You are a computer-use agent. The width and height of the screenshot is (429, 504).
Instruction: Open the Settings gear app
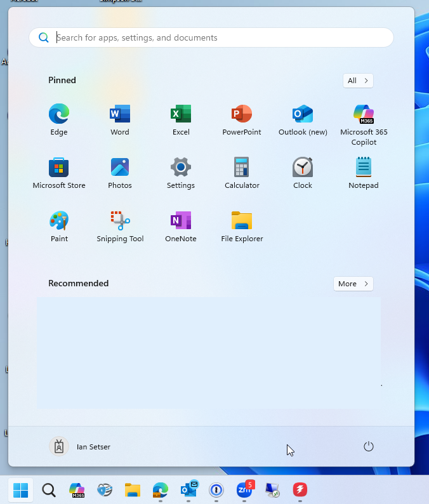tap(181, 173)
